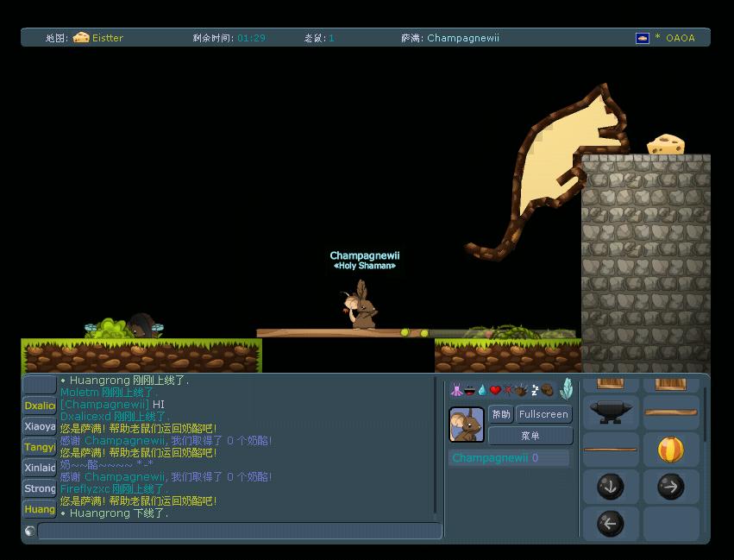Select the thin long plank item
Viewport: 734px width, 560px height.
point(611,450)
